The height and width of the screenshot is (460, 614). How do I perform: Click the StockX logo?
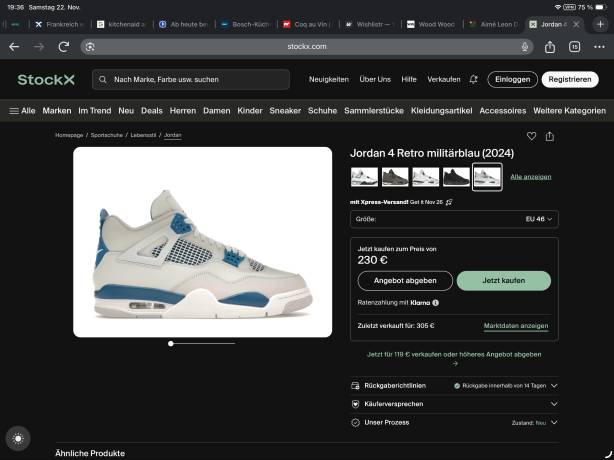pyautogui.click(x=45, y=79)
